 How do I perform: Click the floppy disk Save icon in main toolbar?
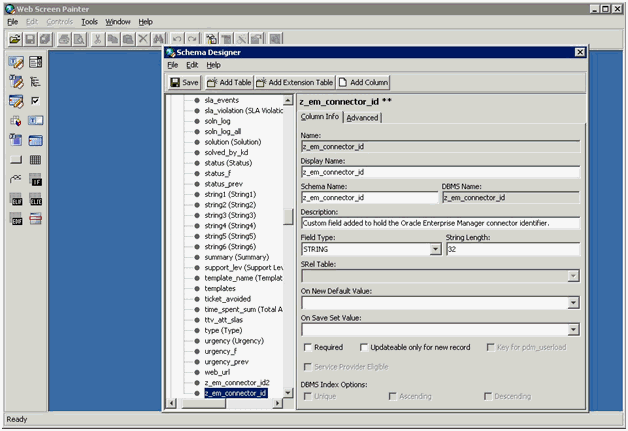pos(30,39)
